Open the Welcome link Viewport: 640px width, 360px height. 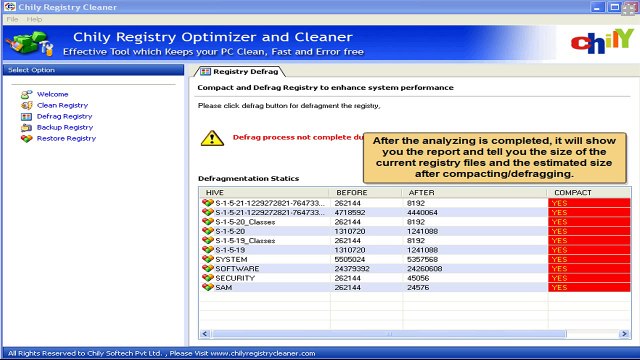tap(53, 94)
